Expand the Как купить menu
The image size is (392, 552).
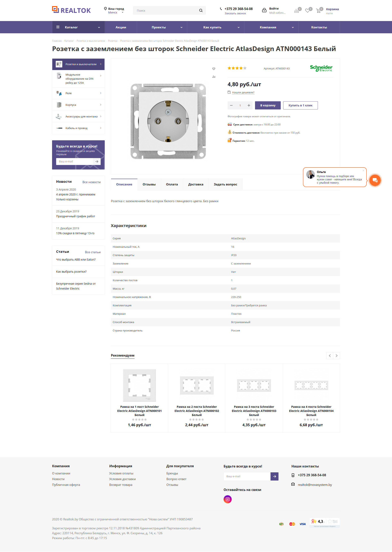point(238,27)
